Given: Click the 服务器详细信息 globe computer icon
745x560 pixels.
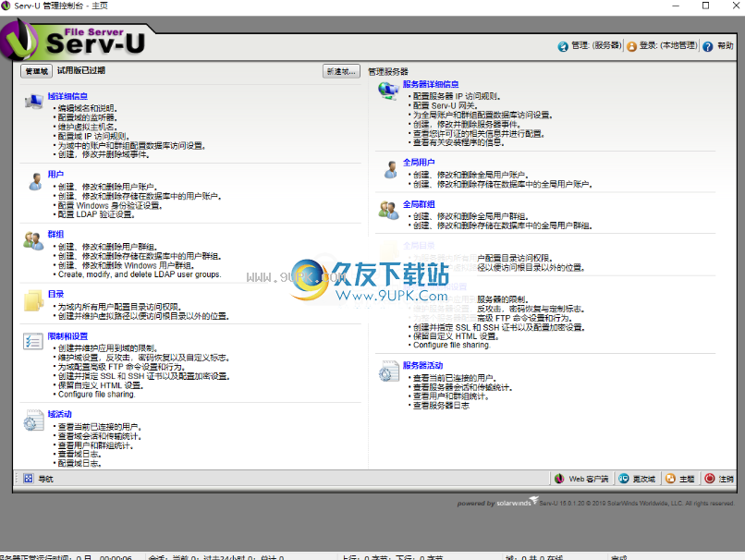Looking at the screenshot, I should coord(388,91).
